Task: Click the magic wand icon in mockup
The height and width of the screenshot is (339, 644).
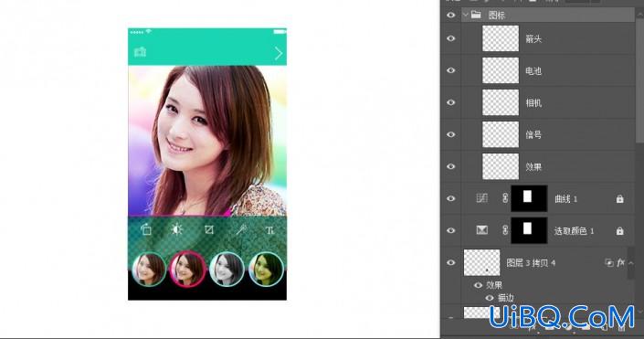Action: pos(240,229)
